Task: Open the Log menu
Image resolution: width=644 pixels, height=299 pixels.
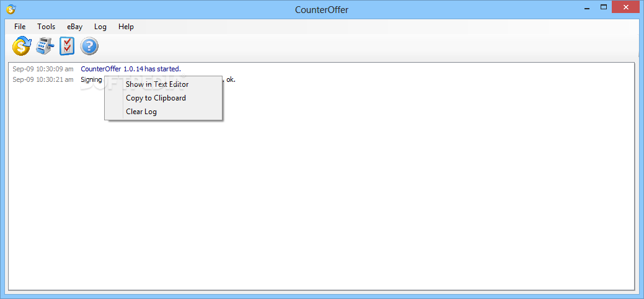Action: [x=100, y=27]
